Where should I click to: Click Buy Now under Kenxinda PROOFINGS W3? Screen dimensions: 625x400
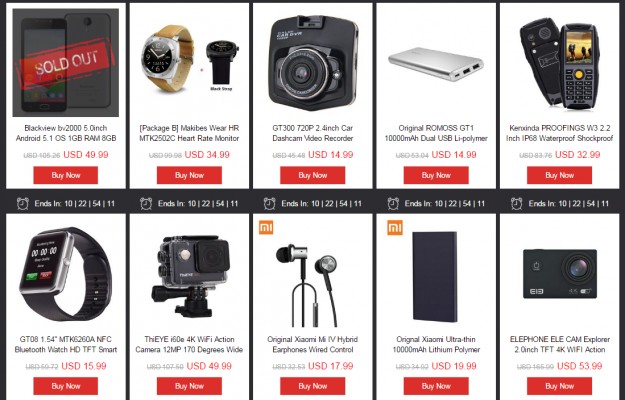point(560,175)
